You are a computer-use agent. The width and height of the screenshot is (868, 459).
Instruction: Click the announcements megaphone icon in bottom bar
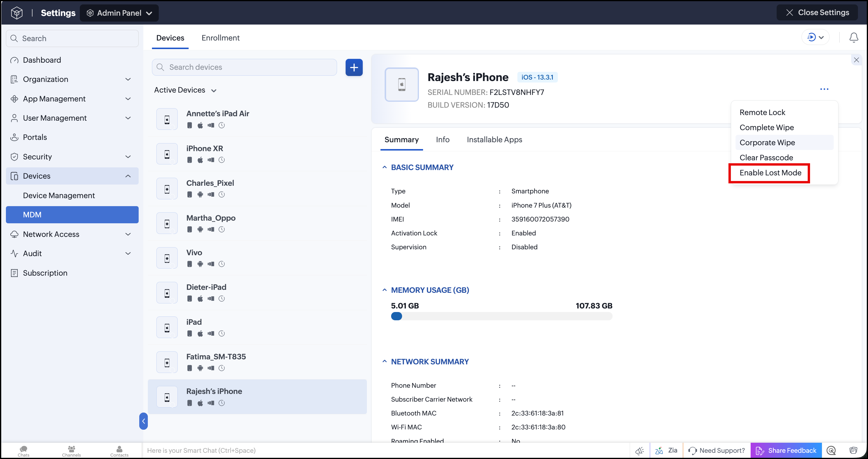(639, 451)
